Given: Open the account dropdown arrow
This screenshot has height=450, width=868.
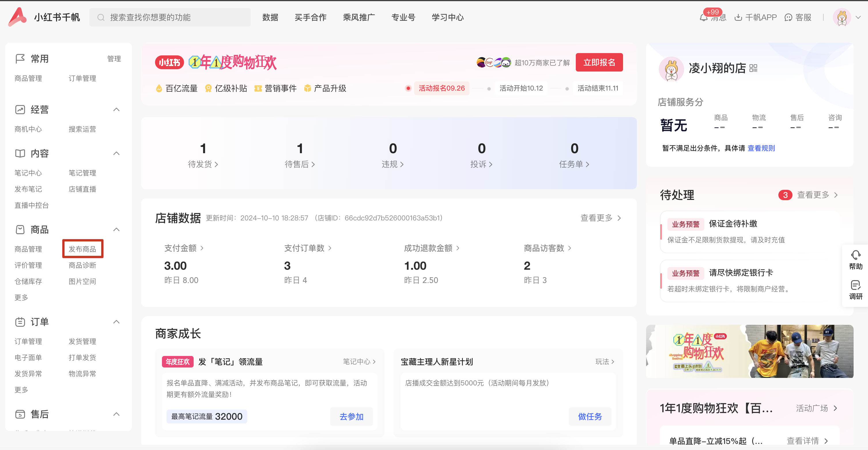Looking at the screenshot, I should [858, 18].
